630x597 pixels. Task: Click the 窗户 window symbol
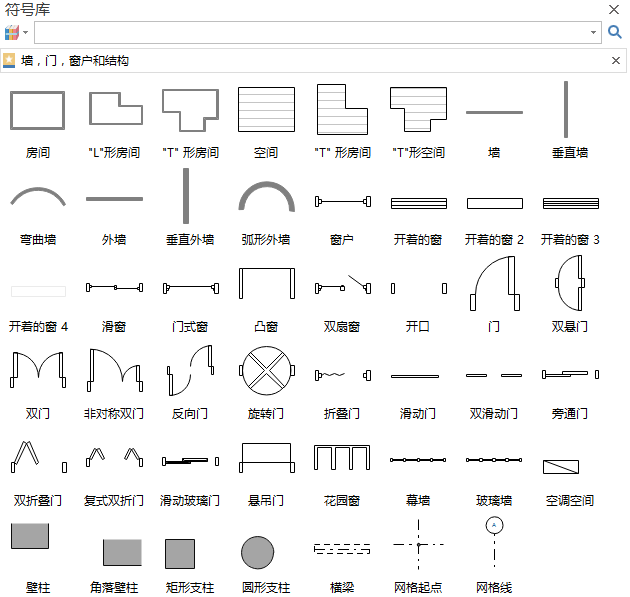[343, 201]
